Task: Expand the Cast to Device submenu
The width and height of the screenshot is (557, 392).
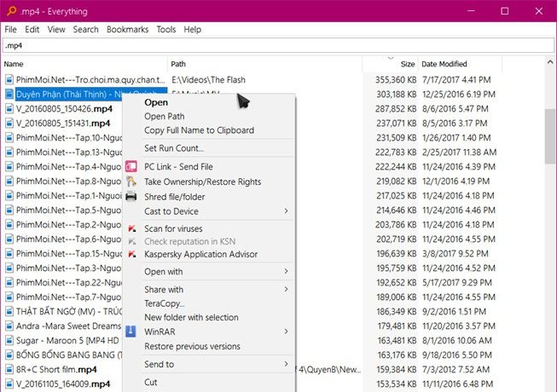Action: pos(286,211)
